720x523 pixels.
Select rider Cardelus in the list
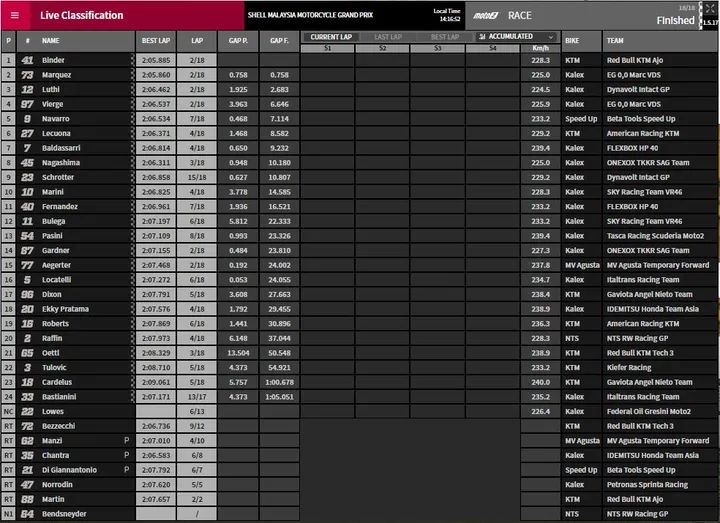click(57, 382)
